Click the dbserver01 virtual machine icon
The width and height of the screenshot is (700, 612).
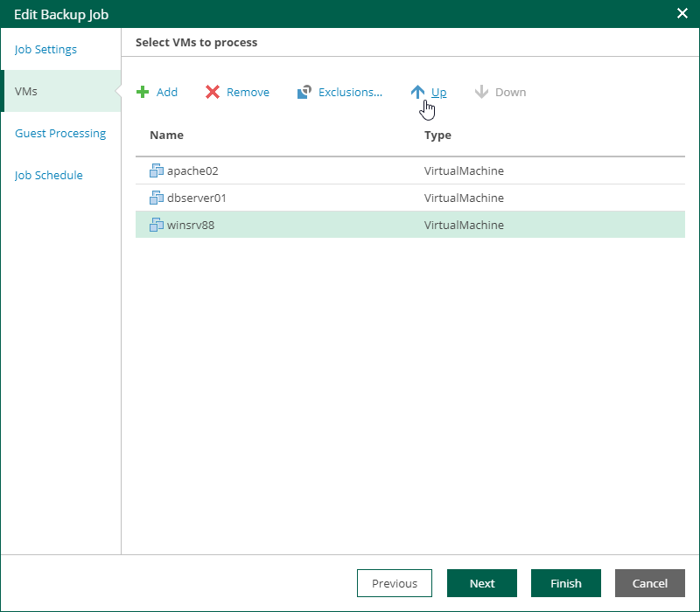pyautogui.click(x=157, y=198)
